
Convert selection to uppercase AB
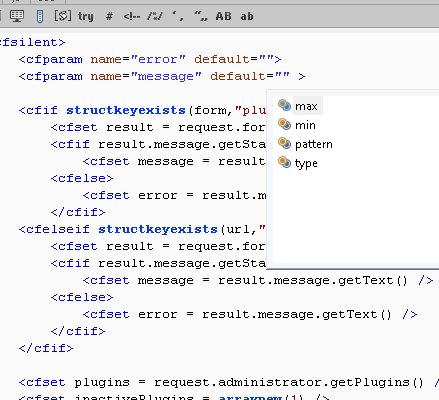[223, 16]
